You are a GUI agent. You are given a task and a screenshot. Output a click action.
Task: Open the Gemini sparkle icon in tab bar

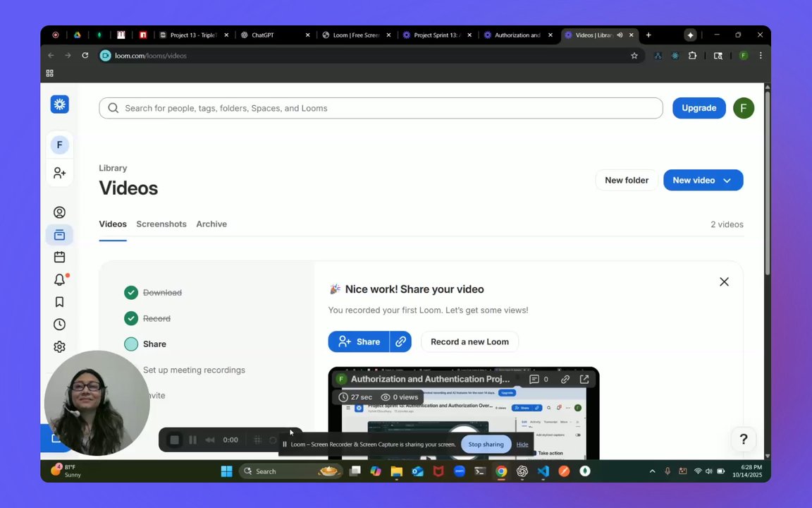coord(690,35)
